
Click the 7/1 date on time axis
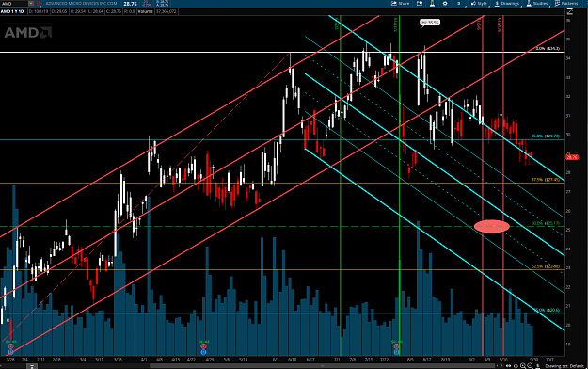pos(338,360)
